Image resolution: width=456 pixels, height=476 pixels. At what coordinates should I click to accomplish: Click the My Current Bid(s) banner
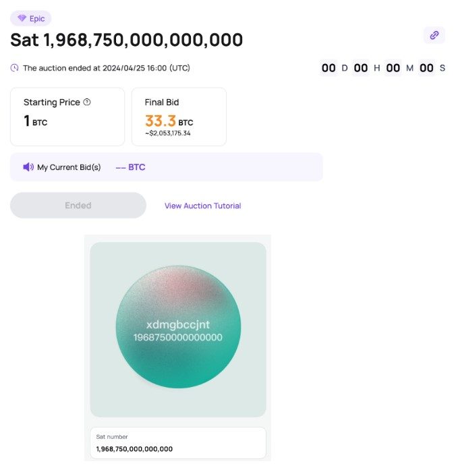point(167,167)
